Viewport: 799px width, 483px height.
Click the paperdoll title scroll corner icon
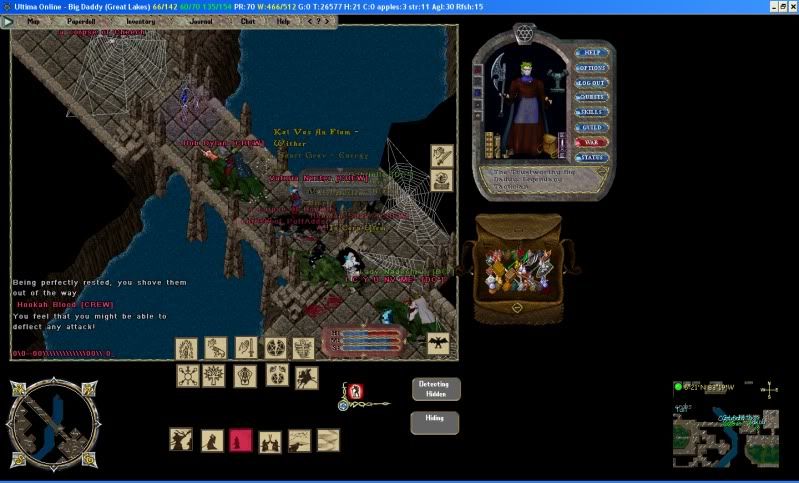(602, 172)
